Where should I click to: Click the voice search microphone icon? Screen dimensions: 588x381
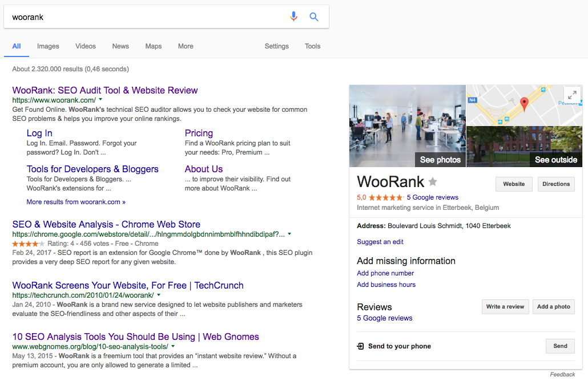point(293,17)
